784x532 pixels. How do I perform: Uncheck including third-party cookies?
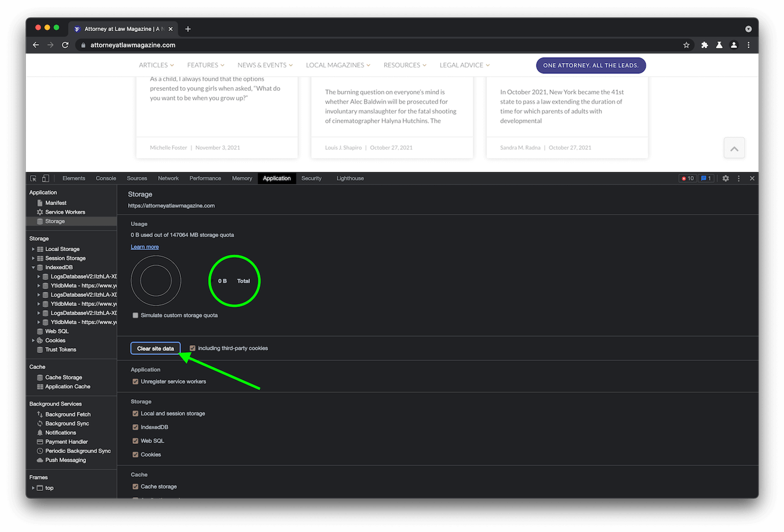pos(192,348)
